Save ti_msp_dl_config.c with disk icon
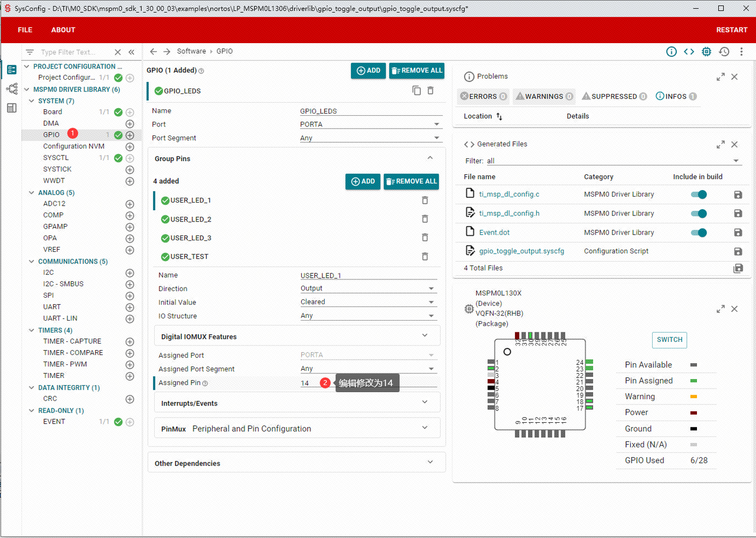 pyautogui.click(x=738, y=194)
